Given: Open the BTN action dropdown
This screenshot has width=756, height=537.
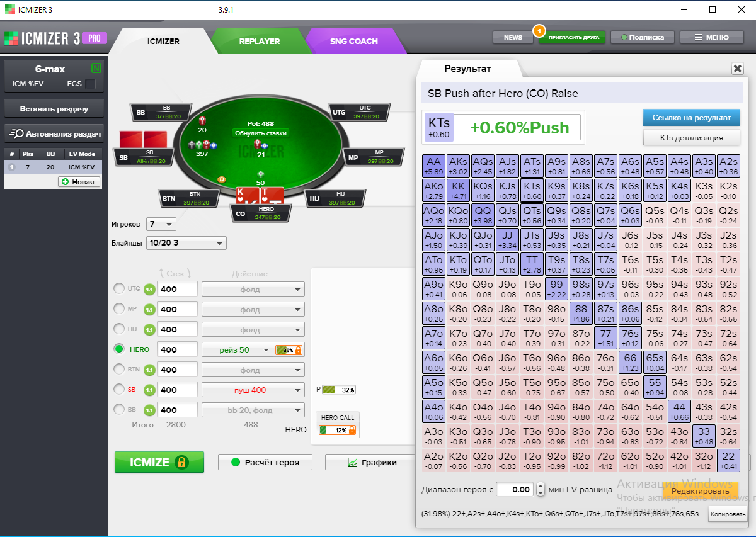Looking at the screenshot, I should (253, 370).
